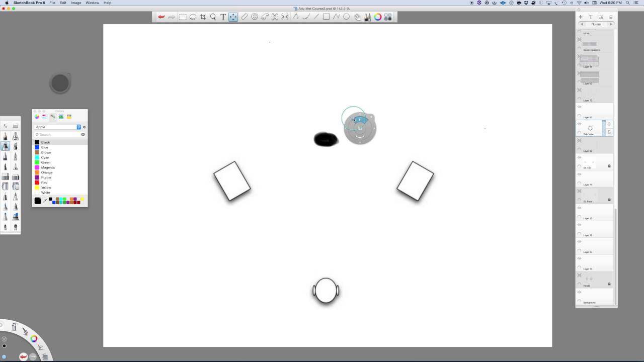Select the rectangular marquee selection tool
The height and width of the screenshot is (362, 644).
(x=183, y=17)
